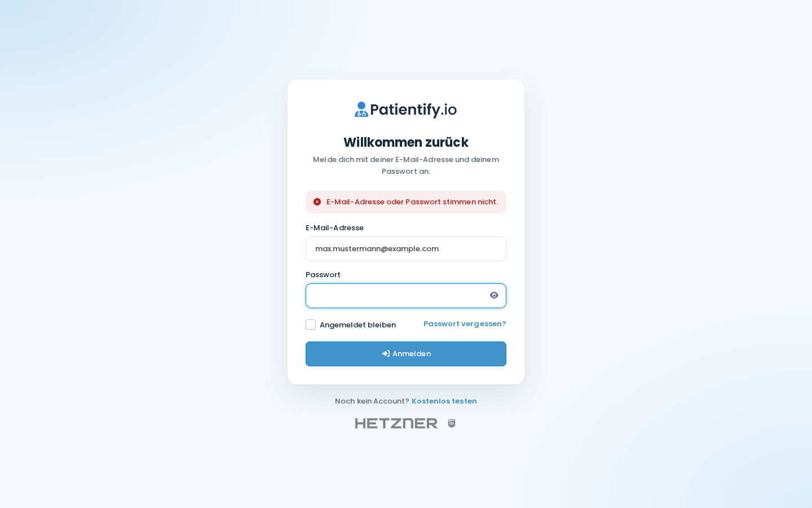Click the error message about wrong credentials

[x=412, y=202]
